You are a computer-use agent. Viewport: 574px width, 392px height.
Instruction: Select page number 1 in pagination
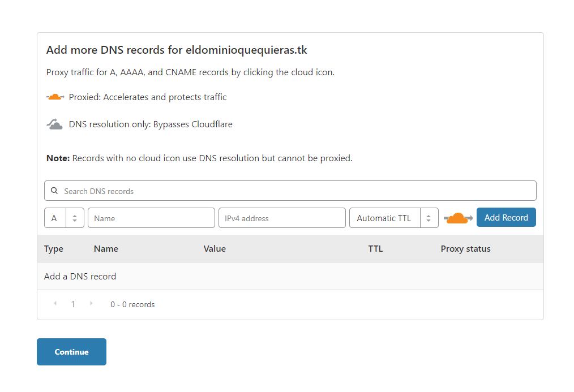[73, 304]
